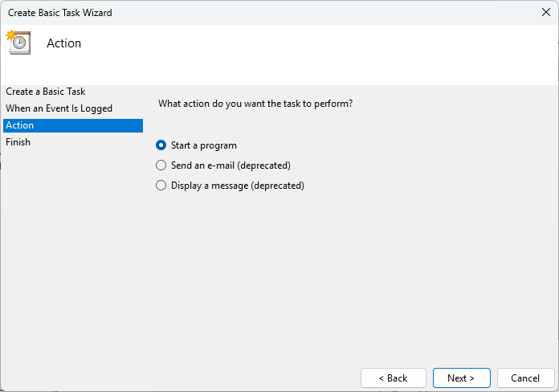Click the Create Basic Task Wizard title bar

[x=241, y=12]
